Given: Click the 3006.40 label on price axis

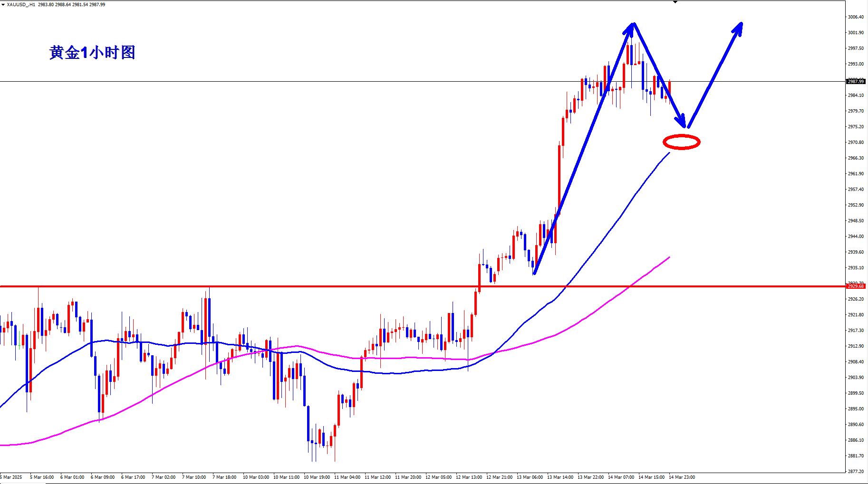Looking at the screenshot, I should (856, 17).
